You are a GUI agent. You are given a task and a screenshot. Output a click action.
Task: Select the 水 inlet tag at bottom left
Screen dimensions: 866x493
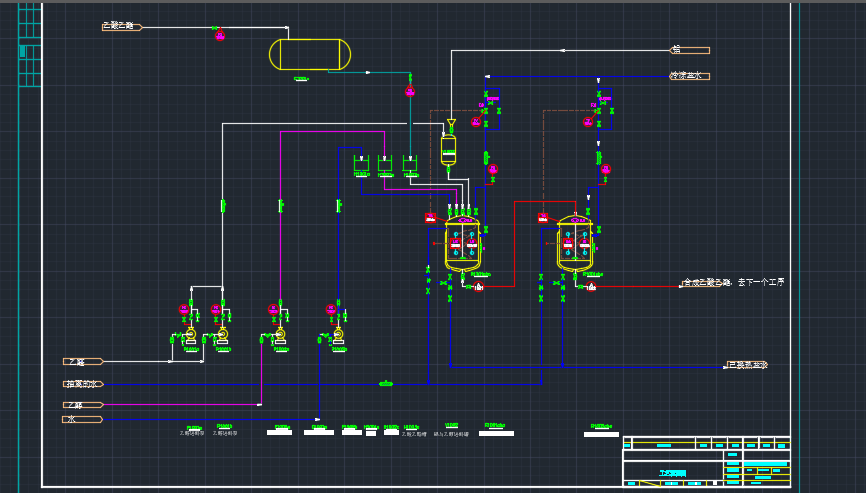point(82,419)
